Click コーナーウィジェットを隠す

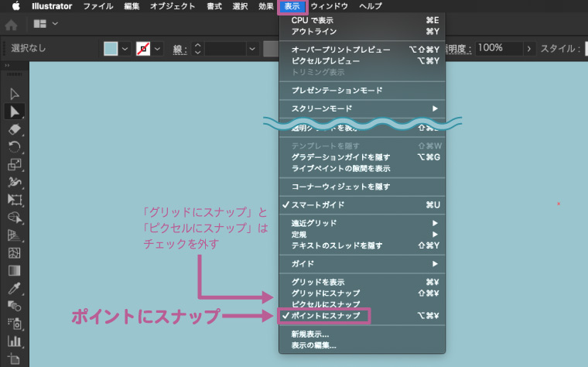coord(362,187)
